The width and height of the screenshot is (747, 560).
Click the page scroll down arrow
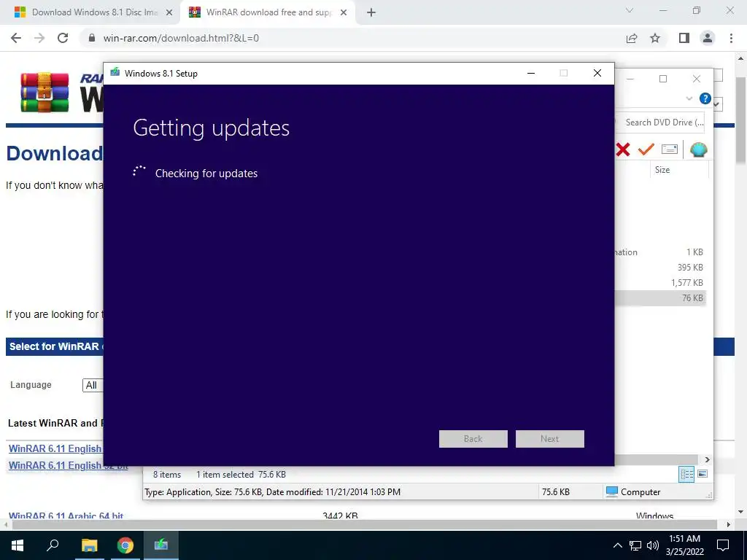point(740,513)
